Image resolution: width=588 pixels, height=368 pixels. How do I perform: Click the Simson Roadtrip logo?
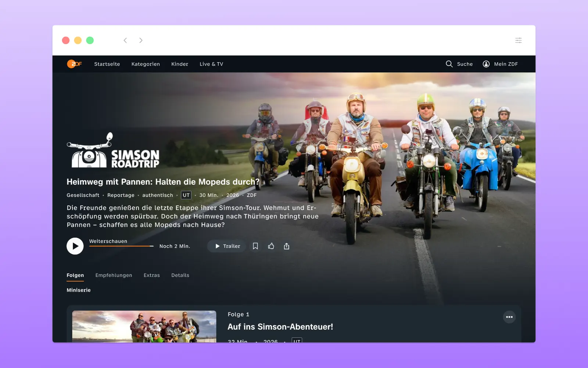(x=113, y=151)
